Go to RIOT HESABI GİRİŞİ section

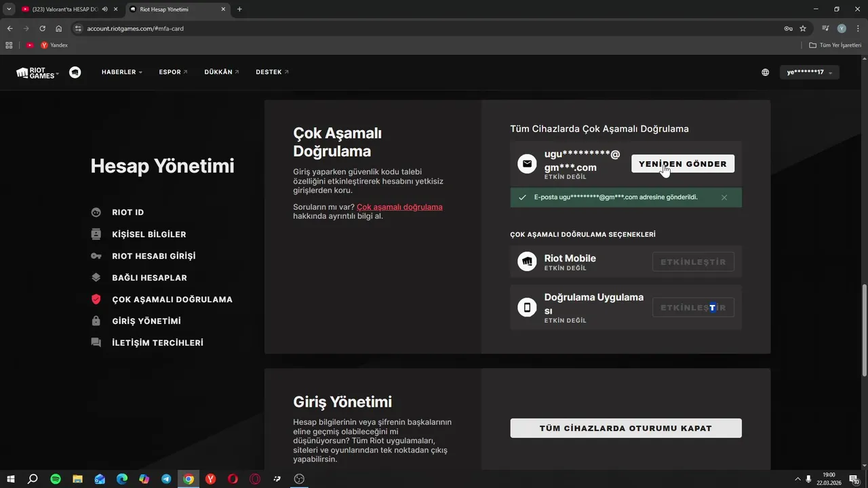154,256
